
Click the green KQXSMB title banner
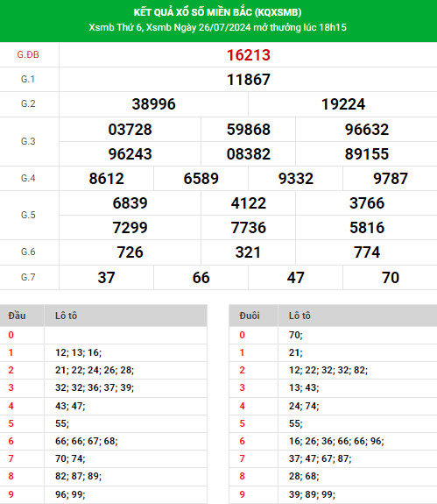click(218, 21)
